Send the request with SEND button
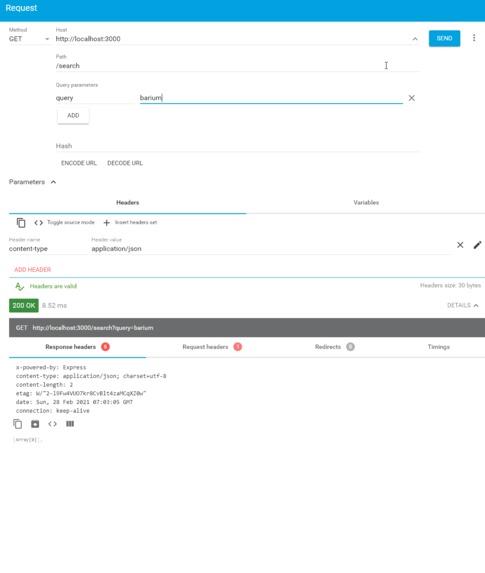 (444, 38)
